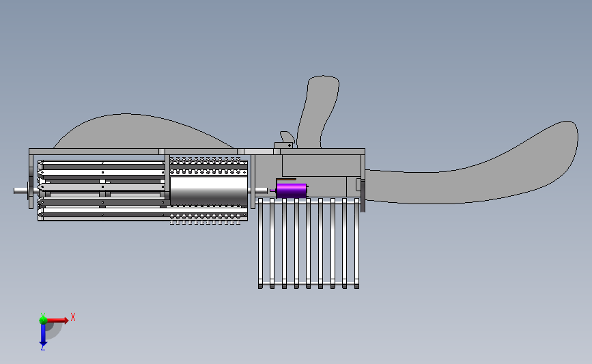Click the blue Z axis arrow of triad
The image size is (592, 364).
[43, 335]
